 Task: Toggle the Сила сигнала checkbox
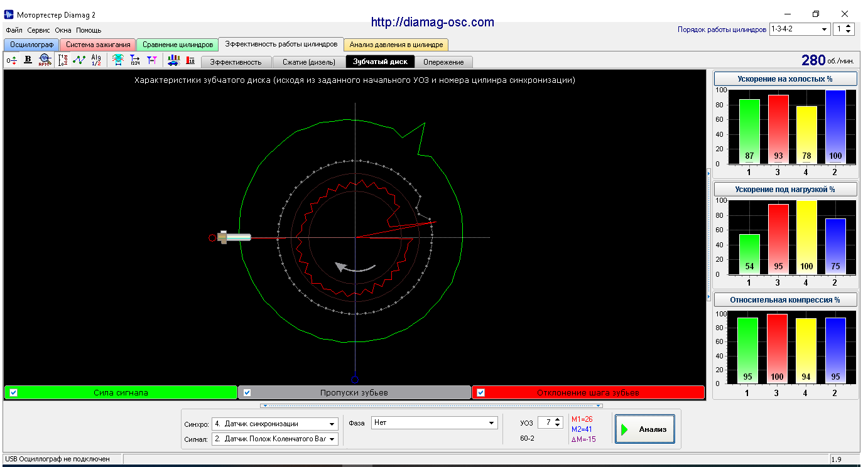(14, 393)
